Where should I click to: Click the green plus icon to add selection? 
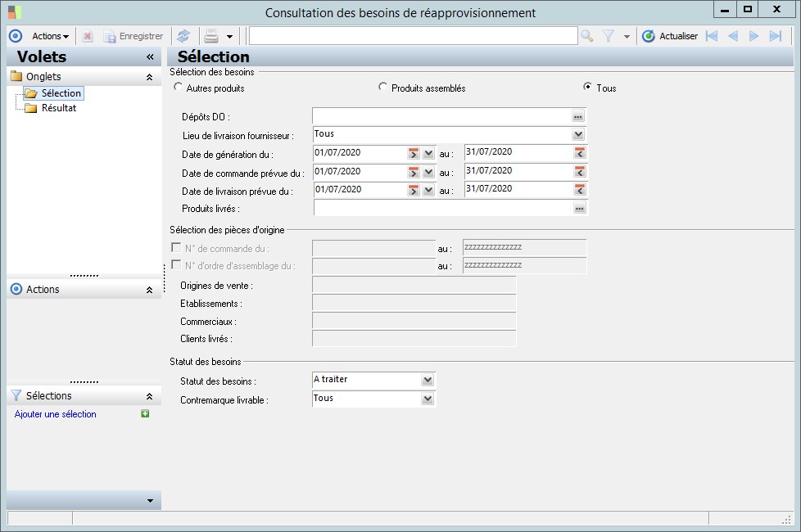coord(145,414)
